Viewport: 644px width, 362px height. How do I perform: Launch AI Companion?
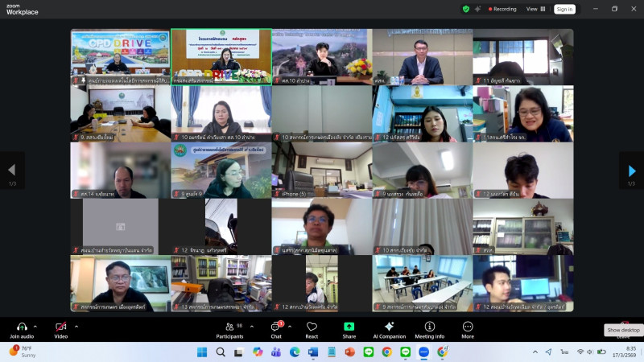point(389,327)
